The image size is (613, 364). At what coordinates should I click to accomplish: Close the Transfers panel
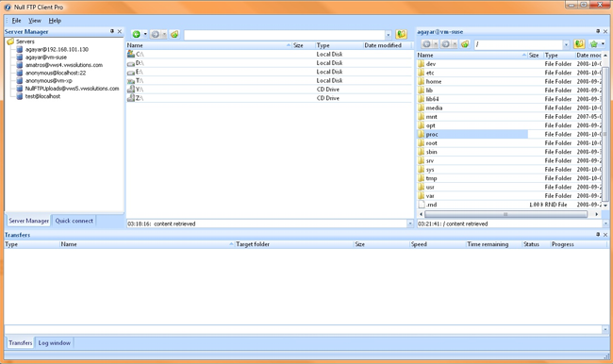pyautogui.click(x=605, y=235)
